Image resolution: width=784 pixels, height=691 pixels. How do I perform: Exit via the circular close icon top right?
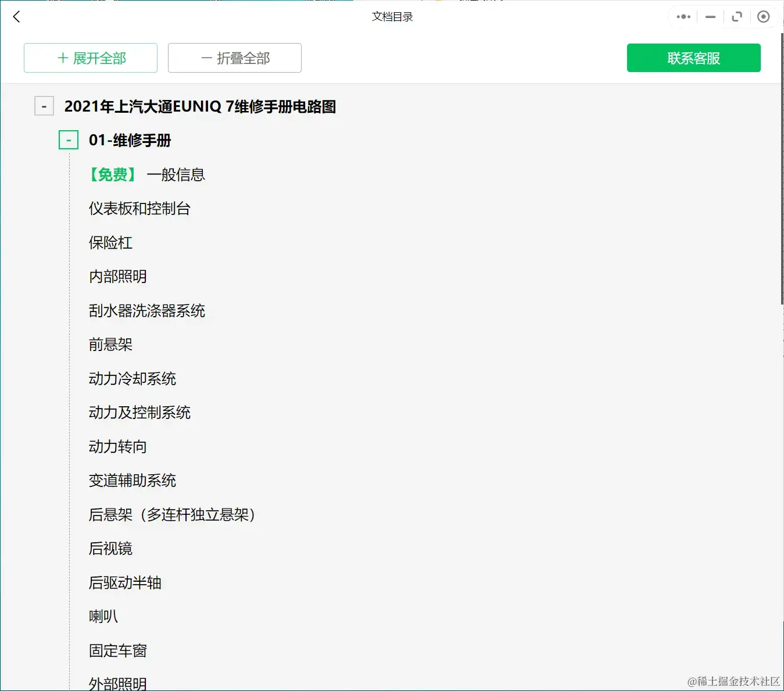(763, 16)
